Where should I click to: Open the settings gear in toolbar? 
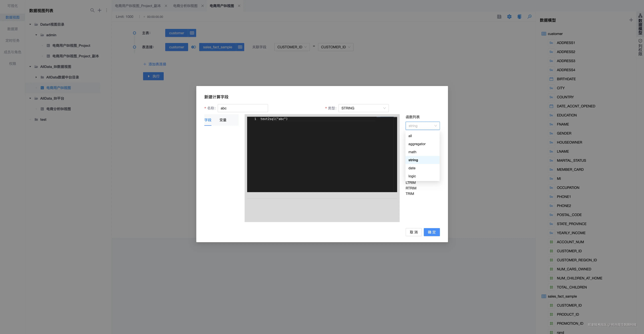509,17
